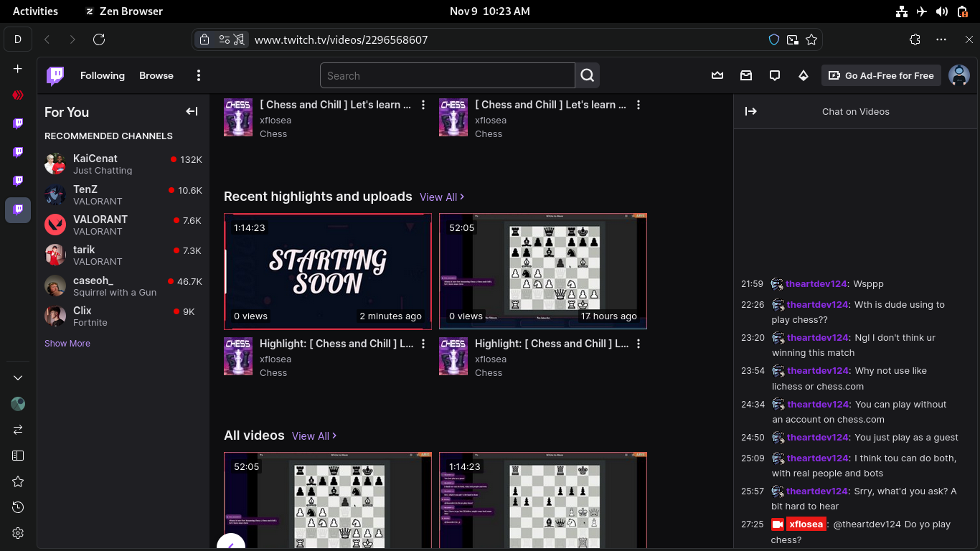Select the highlighted active Twitch tab
Image resolution: width=980 pixels, height=551 pixels.
click(18, 209)
